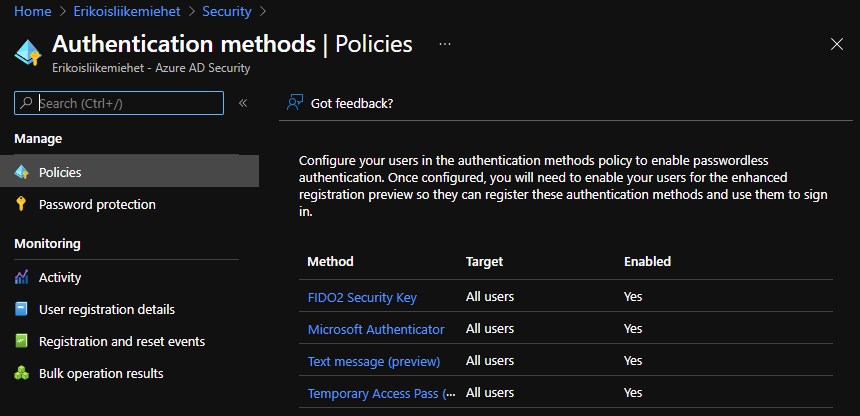860x416 pixels.
Task: Collapse the sidebar with the double chevron
Action: point(243,103)
